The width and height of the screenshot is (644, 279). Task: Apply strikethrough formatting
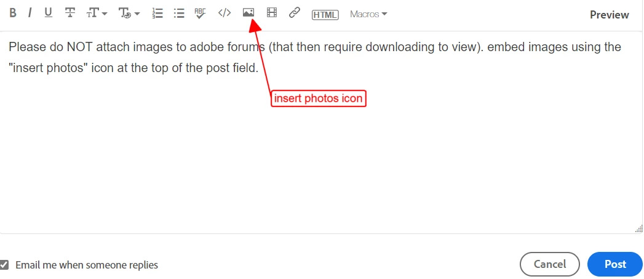point(70,13)
